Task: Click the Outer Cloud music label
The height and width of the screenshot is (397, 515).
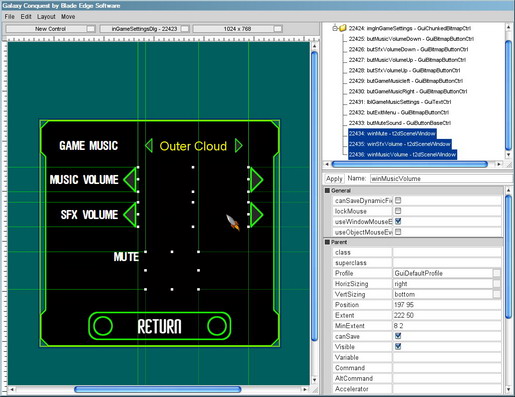Action: (x=193, y=146)
